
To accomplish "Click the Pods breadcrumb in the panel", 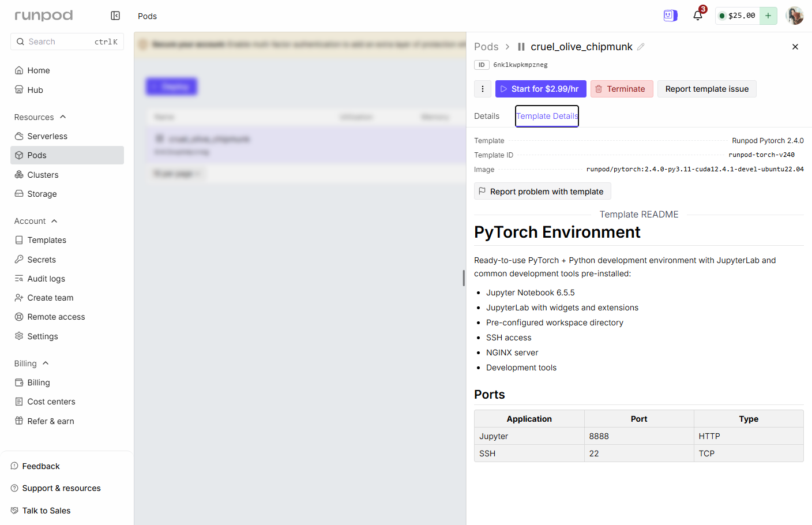I will click(x=486, y=47).
